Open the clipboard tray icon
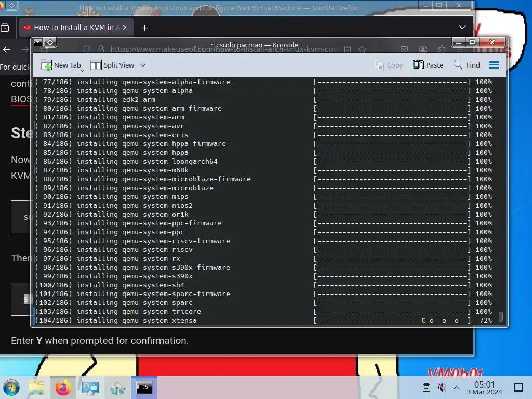Viewport: 532px width, 399px height. (427, 388)
